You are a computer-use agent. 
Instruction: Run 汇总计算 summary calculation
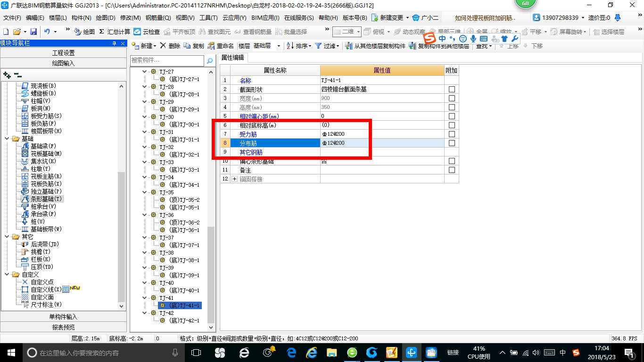click(x=115, y=32)
